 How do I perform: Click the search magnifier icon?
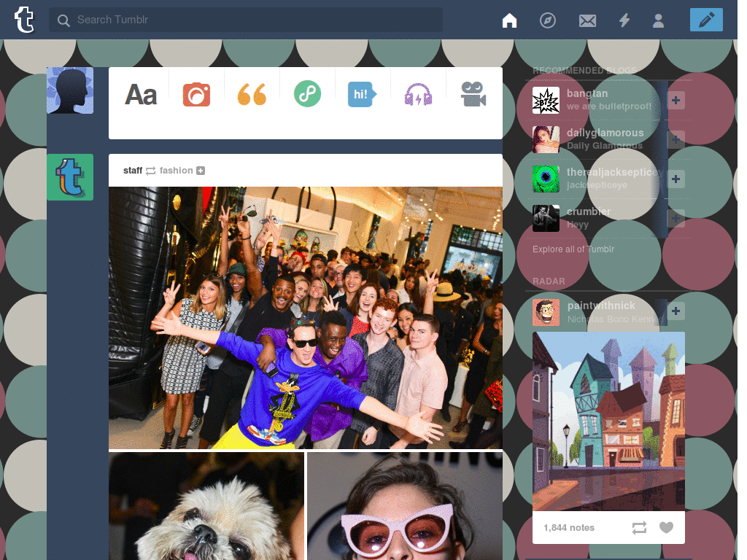[x=63, y=20]
